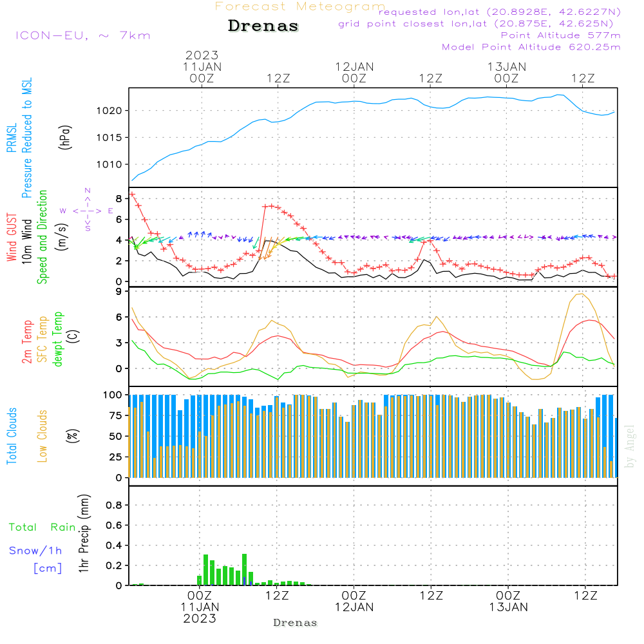Click the Forecast Meteogram heading
Viewport: 644px width, 644px height.
tap(300, 6)
